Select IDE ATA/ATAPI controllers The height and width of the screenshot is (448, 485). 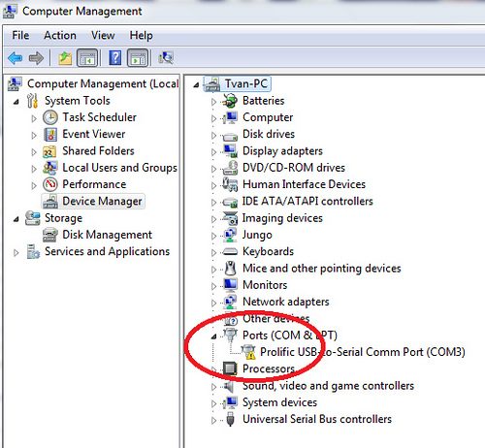pos(307,201)
